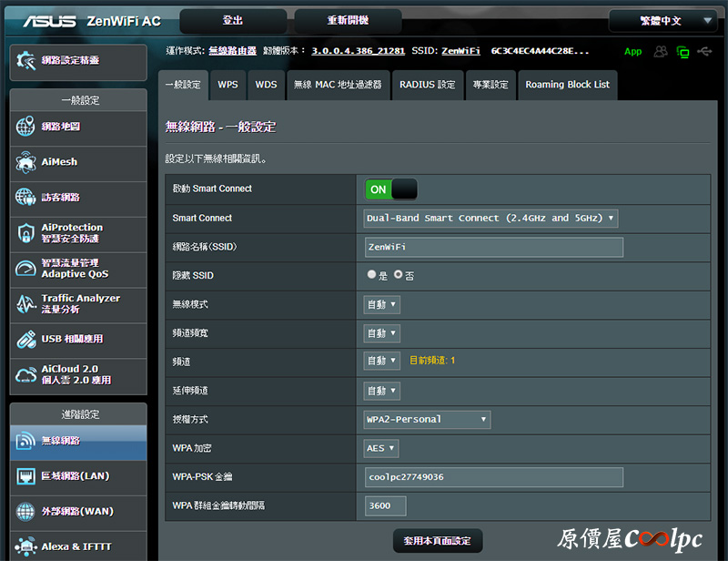Image resolution: width=728 pixels, height=561 pixels.
Task: Click the 登出 logout button
Action: [233, 21]
